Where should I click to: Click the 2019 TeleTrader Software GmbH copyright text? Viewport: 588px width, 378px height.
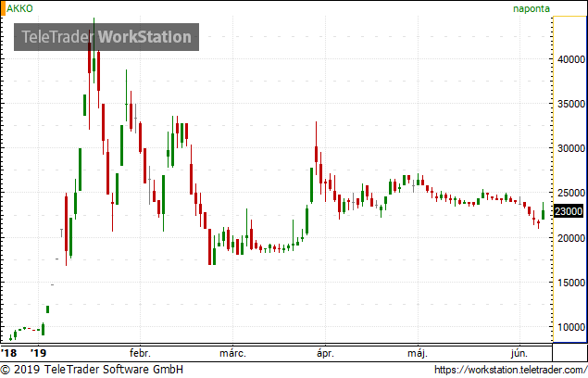[92, 370]
